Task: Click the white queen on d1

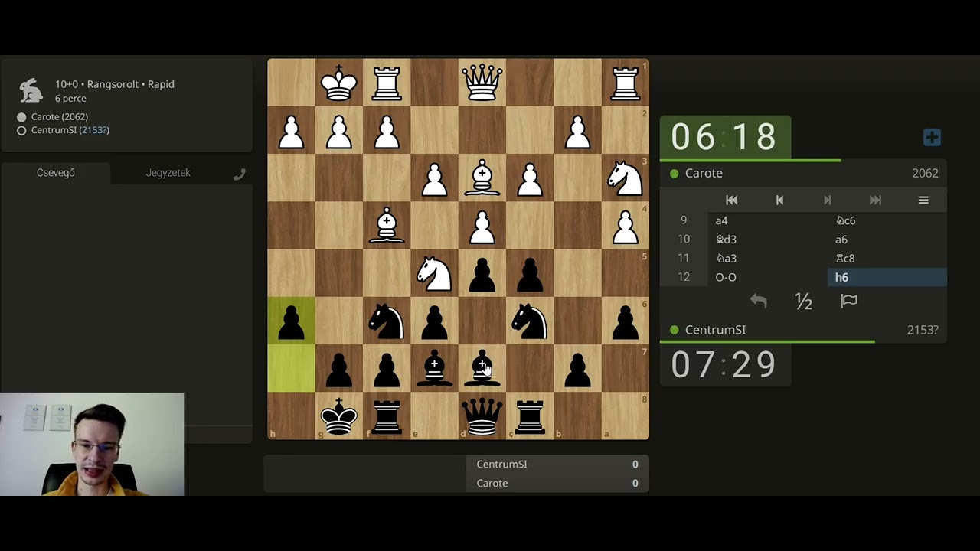Action: pyautogui.click(x=482, y=83)
